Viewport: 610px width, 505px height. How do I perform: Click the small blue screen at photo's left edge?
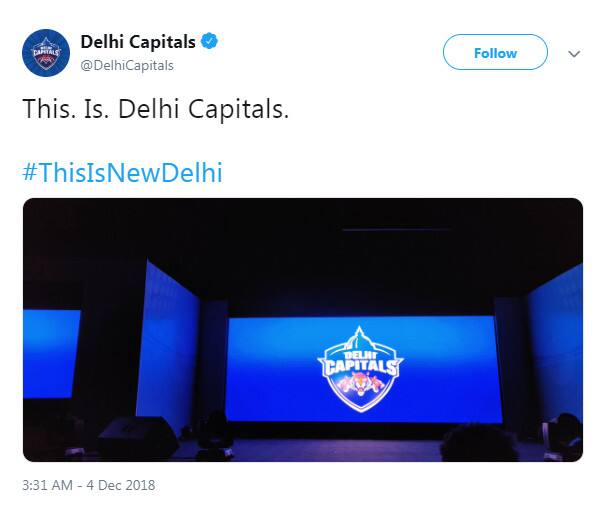(x=51, y=354)
